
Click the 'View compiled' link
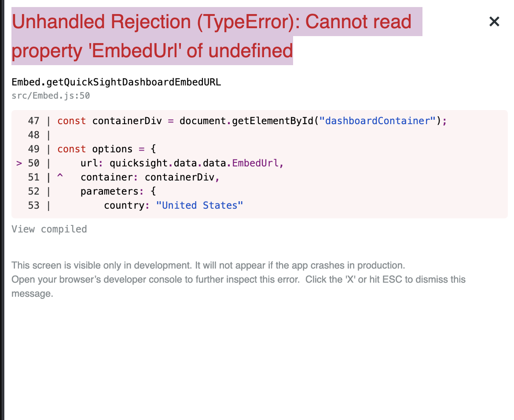point(49,229)
